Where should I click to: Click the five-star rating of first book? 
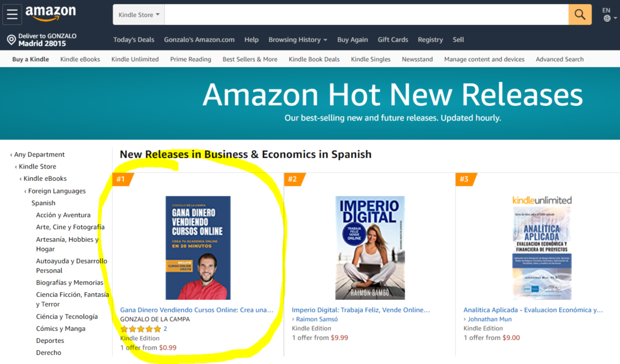tap(140, 329)
